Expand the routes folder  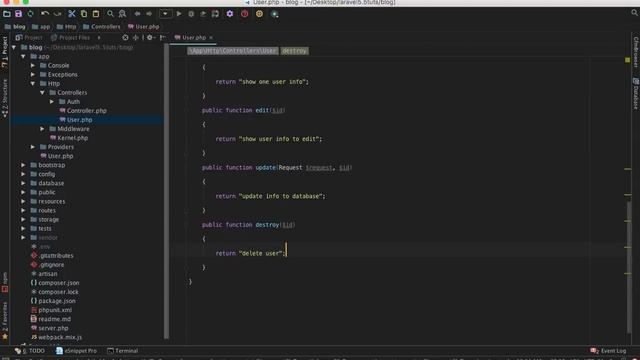coord(23,211)
